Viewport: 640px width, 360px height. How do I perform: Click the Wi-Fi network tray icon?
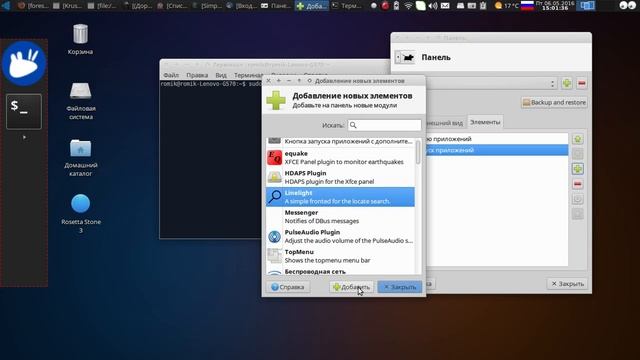(409, 6)
